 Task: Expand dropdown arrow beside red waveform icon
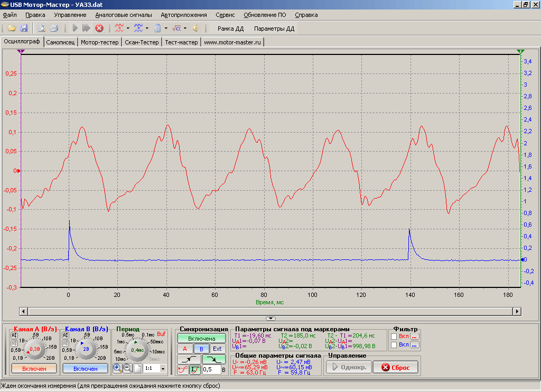128,29
